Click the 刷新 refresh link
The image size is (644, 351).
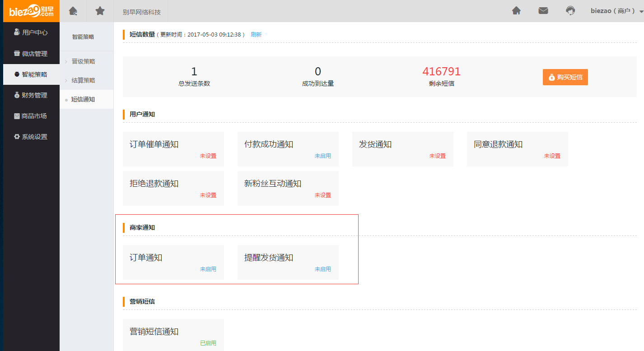pos(256,35)
